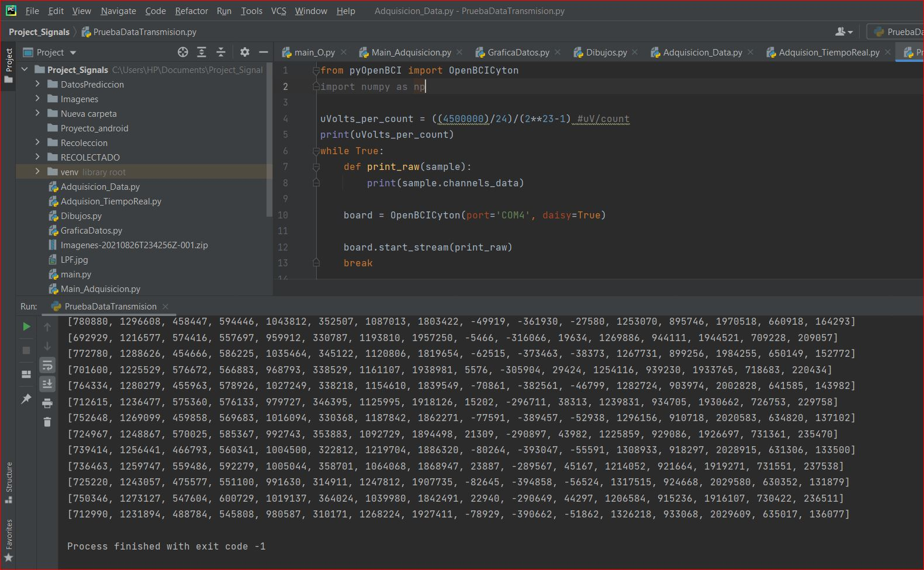Click the Print output icon
Screen dimensions: 924x570
[x=47, y=403]
